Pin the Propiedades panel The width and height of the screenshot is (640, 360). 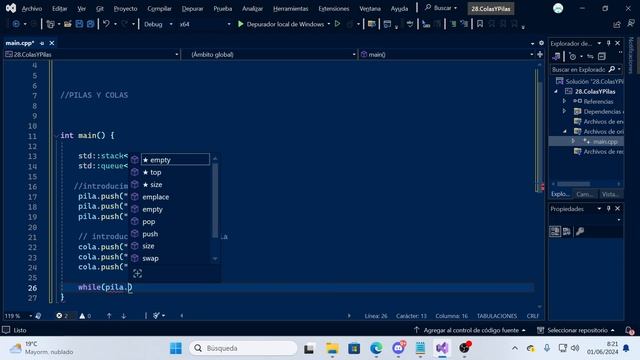tap(609, 209)
